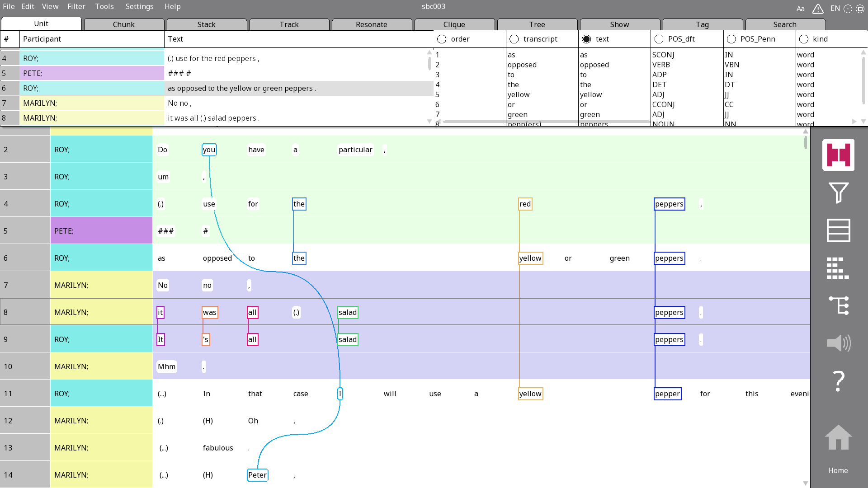868x488 pixels.
Task: Select the transcript radio button
Action: point(514,39)
